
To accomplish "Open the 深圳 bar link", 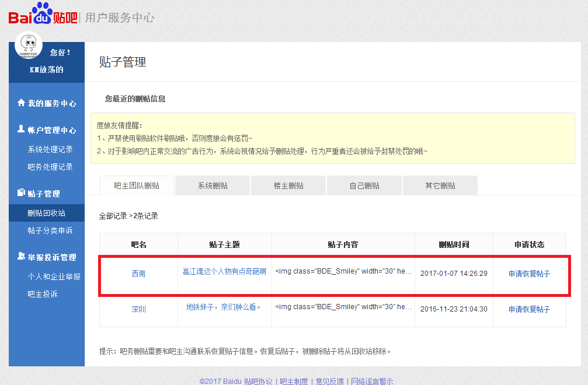I will (139, 309).
